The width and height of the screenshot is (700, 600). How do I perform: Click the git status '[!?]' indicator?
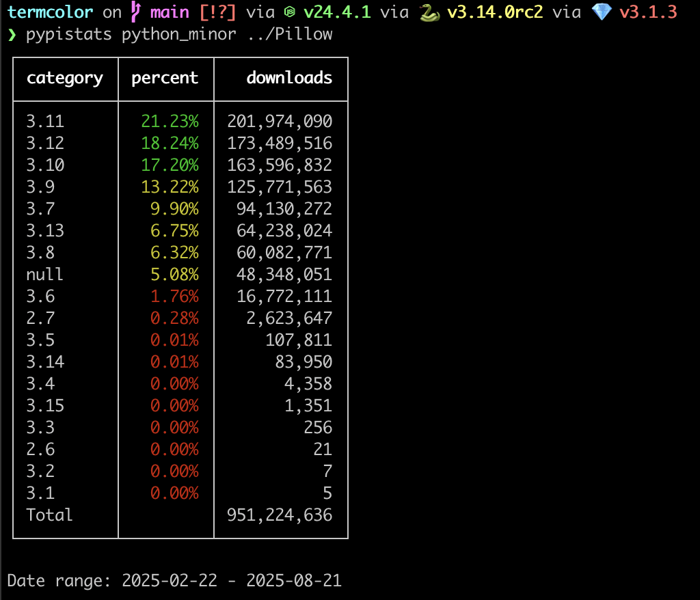[x=217, y=12]
